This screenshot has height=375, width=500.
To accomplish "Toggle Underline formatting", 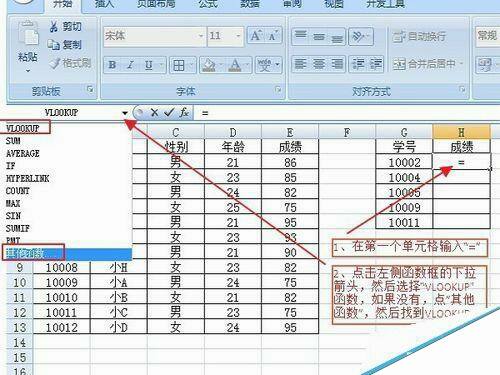I will pos(149,65).
